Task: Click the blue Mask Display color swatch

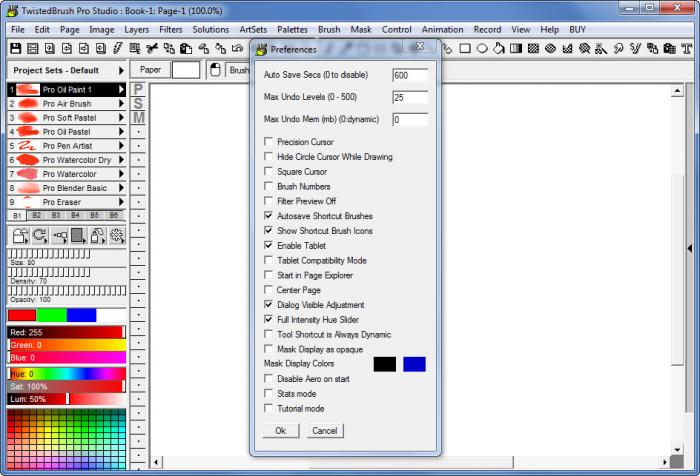Action: (414, 364)
